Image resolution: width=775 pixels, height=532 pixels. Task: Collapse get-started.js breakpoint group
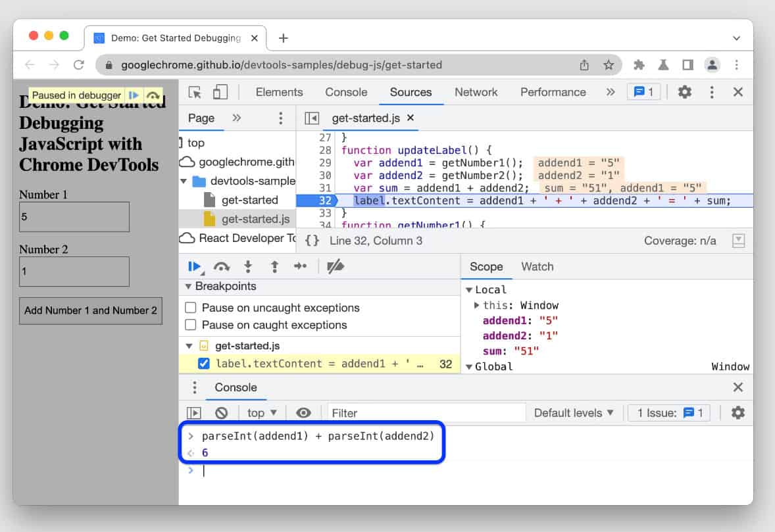point(189,346)
